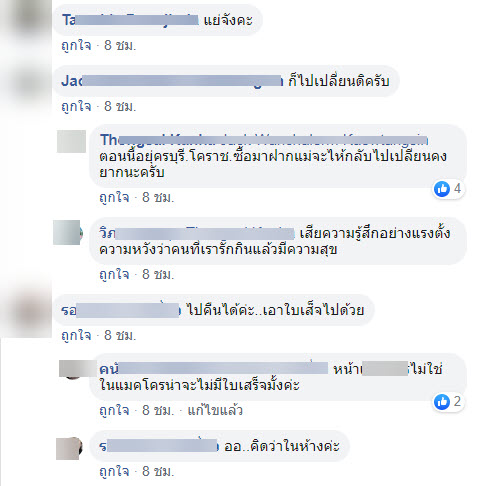Open the profile name starting with 'Th'
This screenshot has height=486, width=501.
click(x=264, y=140)
